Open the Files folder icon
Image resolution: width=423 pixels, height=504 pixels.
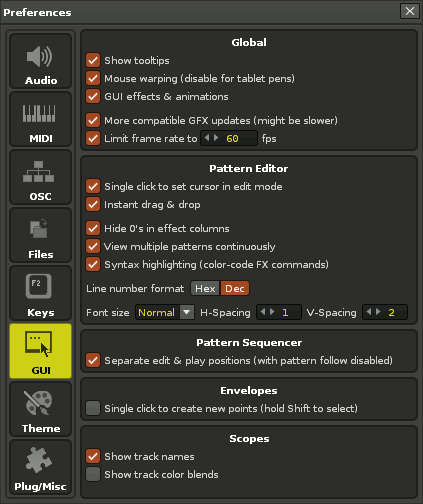(39, 229)
